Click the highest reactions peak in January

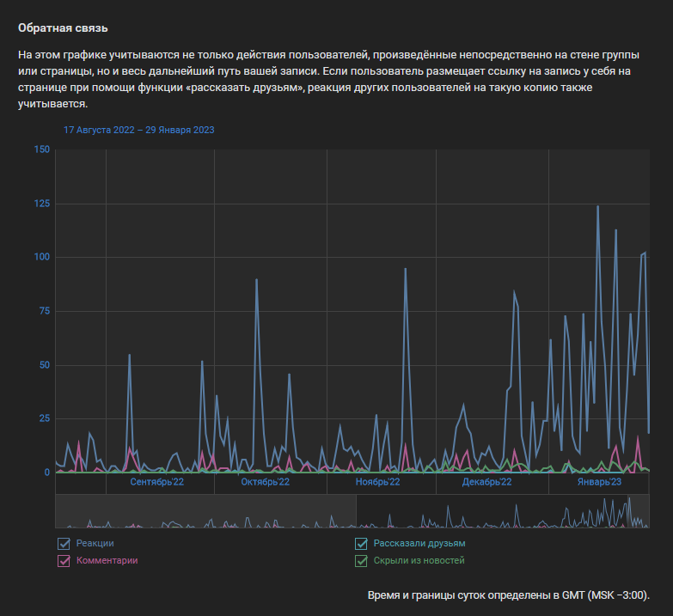point(597,207)
